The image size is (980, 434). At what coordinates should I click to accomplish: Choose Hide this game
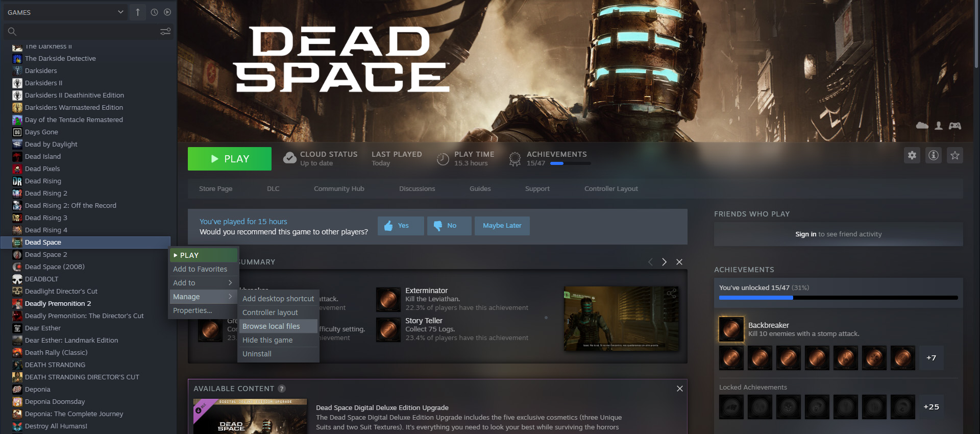[278, 340]
